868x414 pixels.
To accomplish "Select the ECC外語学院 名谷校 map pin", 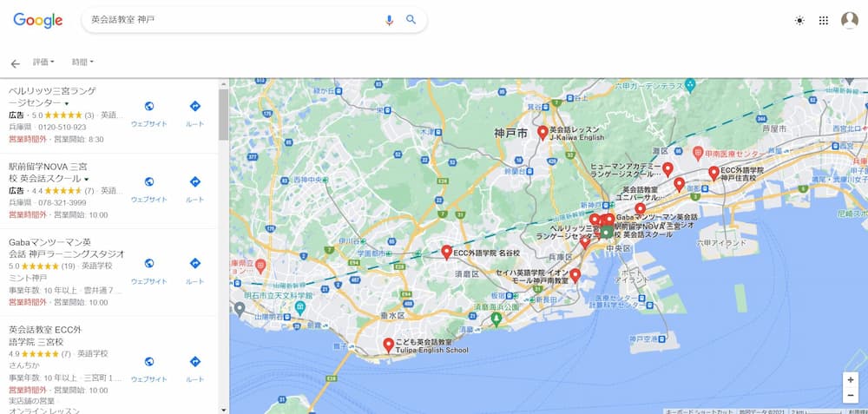I will pos(447,253).
